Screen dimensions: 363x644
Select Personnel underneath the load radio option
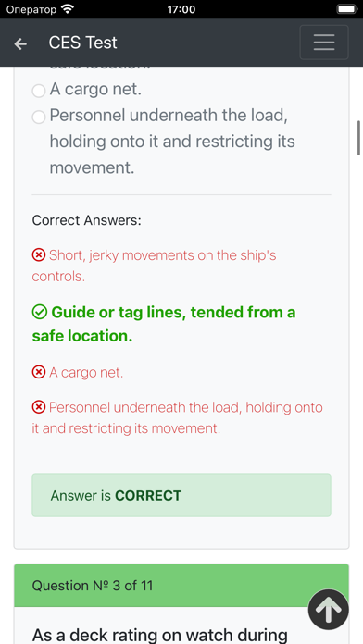39,118
